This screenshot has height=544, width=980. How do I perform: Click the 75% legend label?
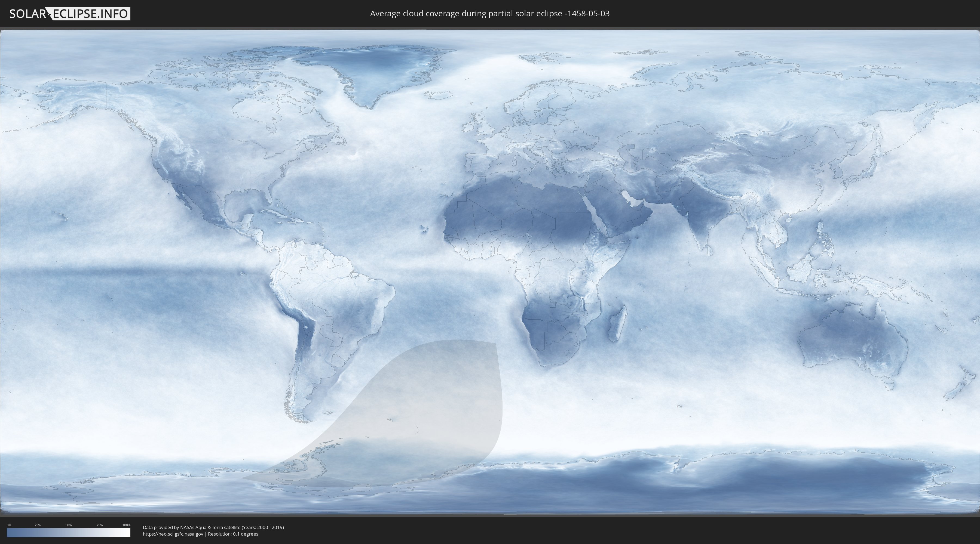click(x=99, y=525)
